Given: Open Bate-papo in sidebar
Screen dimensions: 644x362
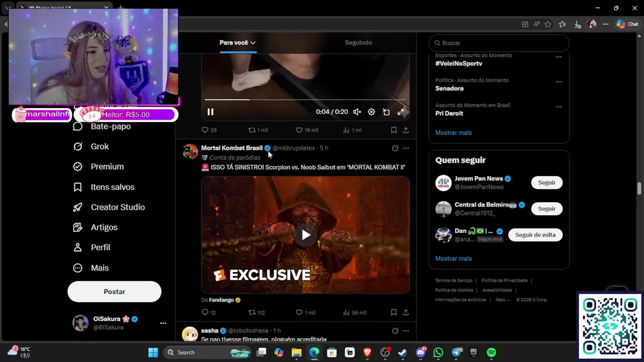Looking at the screenshot, I should (x=102, y=126).
